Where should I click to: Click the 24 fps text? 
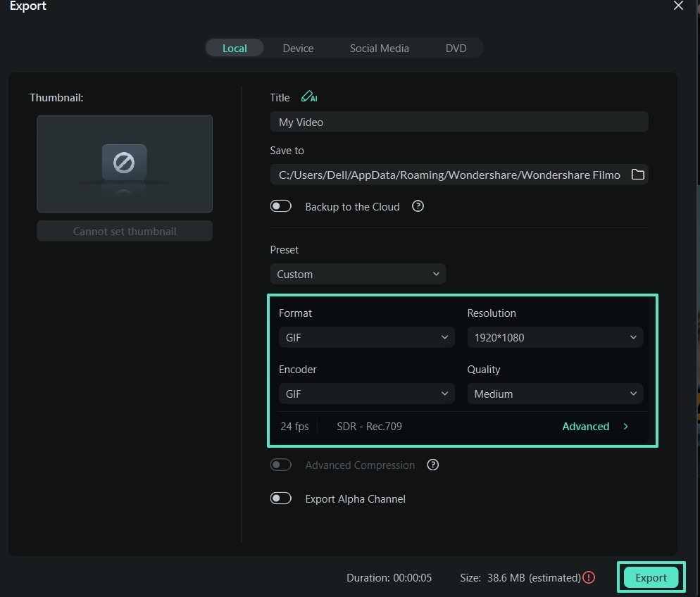coord(294,427)
